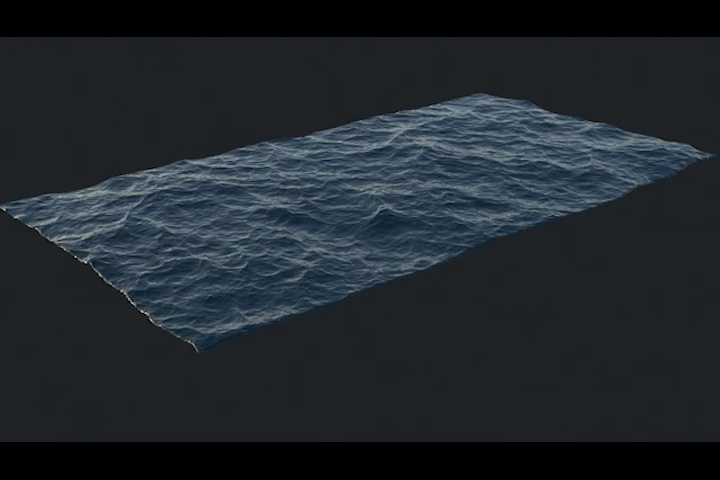Click the rightmost corner of the ocean plane
This screenshot has width=720, height=480.
[709, 155]
